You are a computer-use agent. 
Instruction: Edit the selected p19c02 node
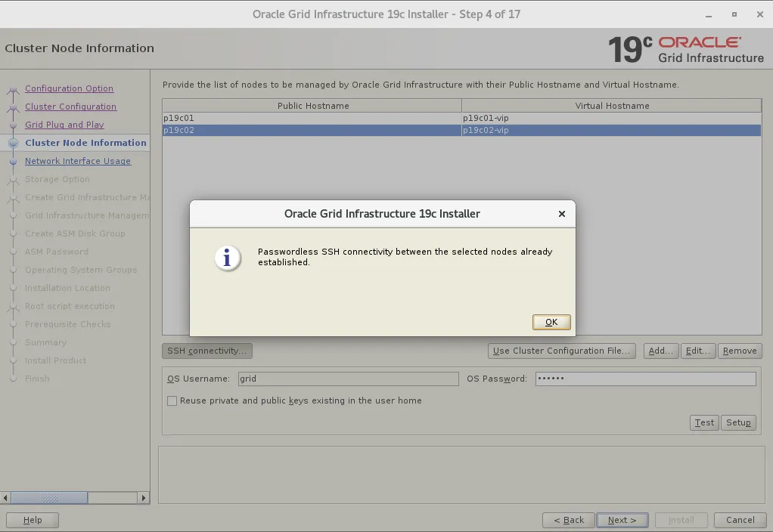tap(697, 351)
